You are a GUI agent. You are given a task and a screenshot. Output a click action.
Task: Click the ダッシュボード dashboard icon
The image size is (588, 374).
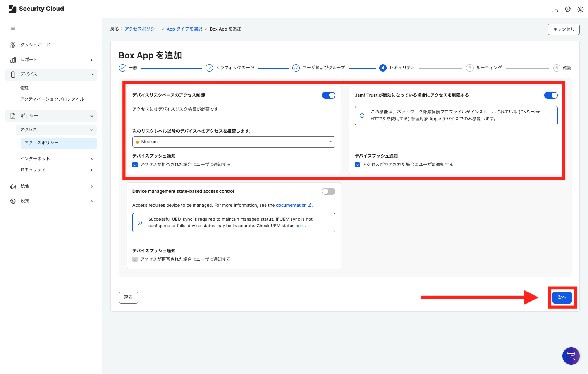(x=13, y=45)
